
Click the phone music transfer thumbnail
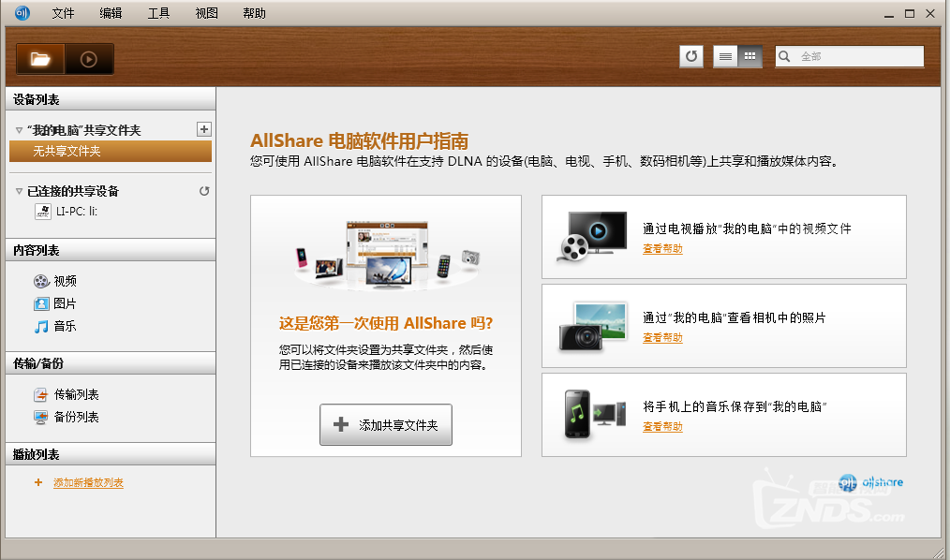594,414
